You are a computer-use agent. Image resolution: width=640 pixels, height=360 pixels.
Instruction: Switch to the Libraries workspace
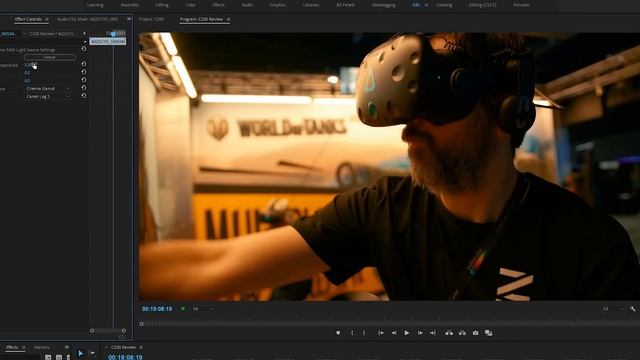[x=311, y=5]
